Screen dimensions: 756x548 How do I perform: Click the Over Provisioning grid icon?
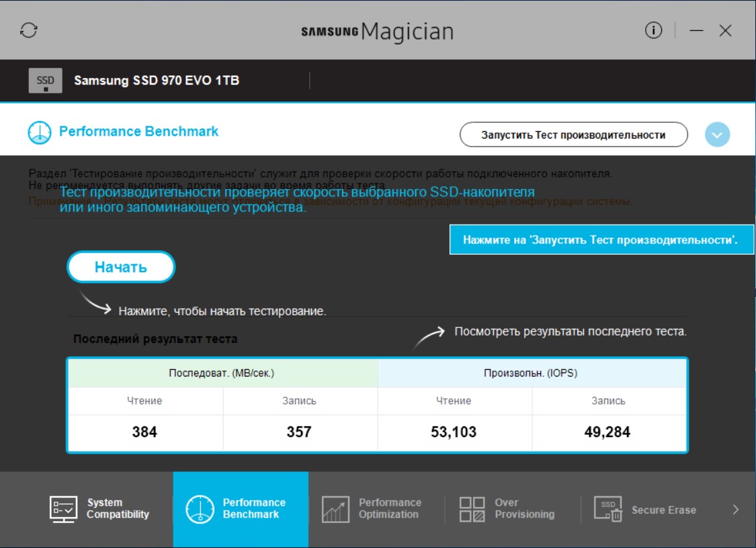click(472, 510)
